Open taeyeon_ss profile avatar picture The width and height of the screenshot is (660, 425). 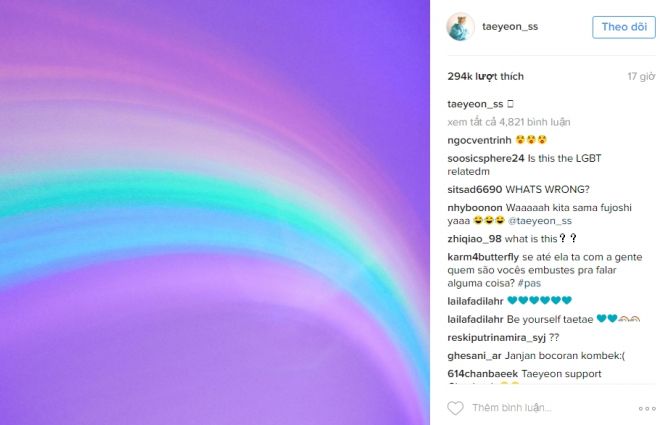[x=460, y=27]
